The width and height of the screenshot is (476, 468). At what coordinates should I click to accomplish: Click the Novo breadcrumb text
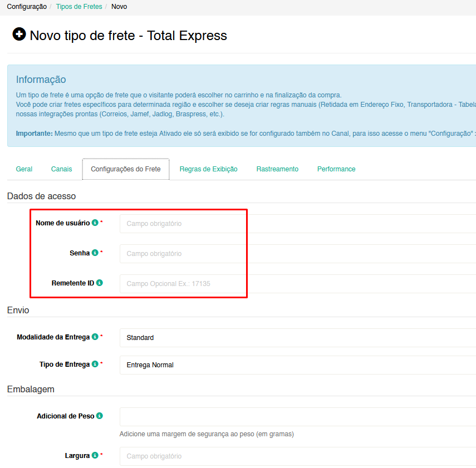point(119,7)
